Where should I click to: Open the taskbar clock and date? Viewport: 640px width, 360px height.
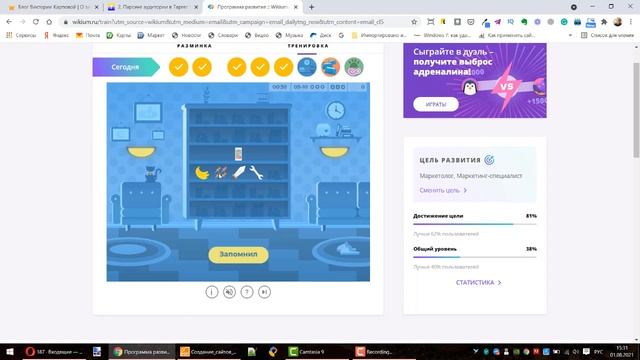(x=622, y=351)
